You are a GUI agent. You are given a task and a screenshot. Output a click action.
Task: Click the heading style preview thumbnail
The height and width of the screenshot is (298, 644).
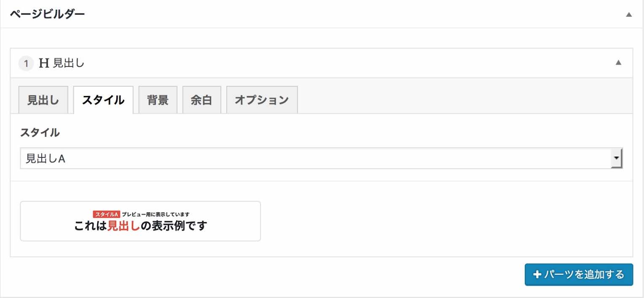pos(140,221)
